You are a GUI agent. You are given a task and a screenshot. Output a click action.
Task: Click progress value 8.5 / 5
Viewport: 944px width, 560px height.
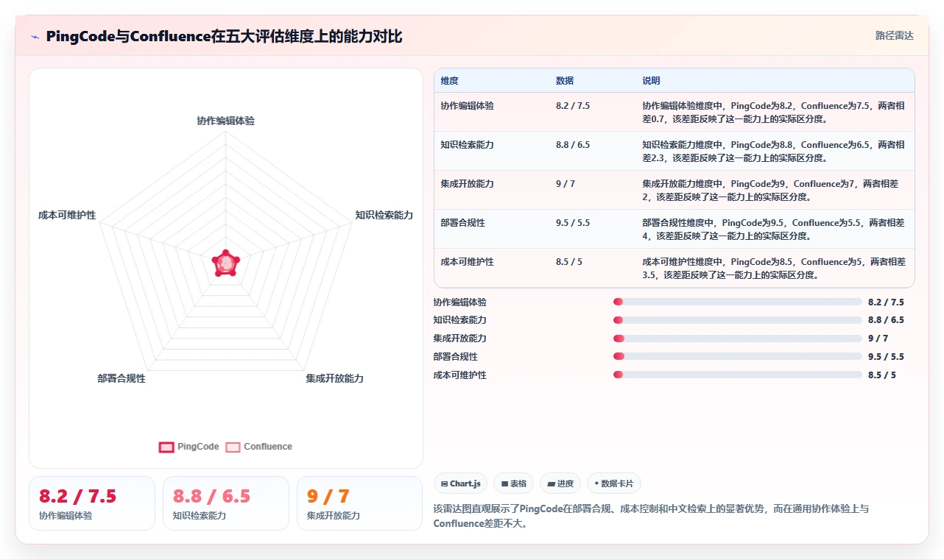(x=882, y=375)
